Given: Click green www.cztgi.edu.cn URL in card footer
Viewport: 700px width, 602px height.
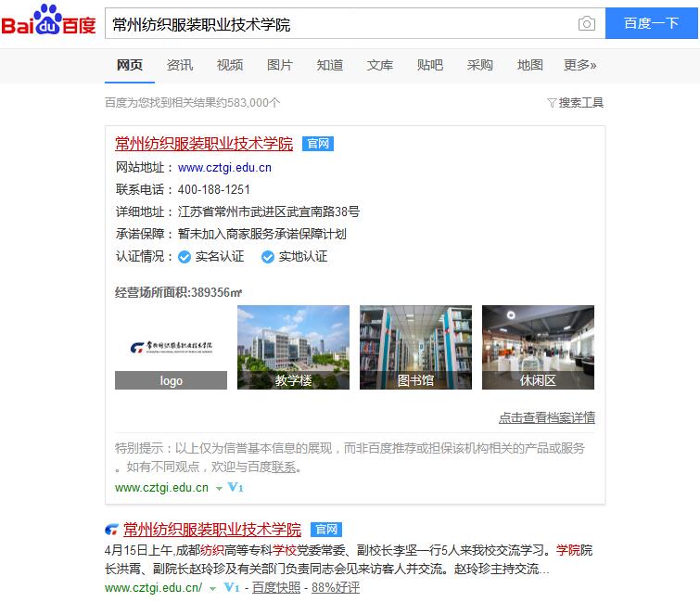Looking at the screenshot, I should pos(161,488).
